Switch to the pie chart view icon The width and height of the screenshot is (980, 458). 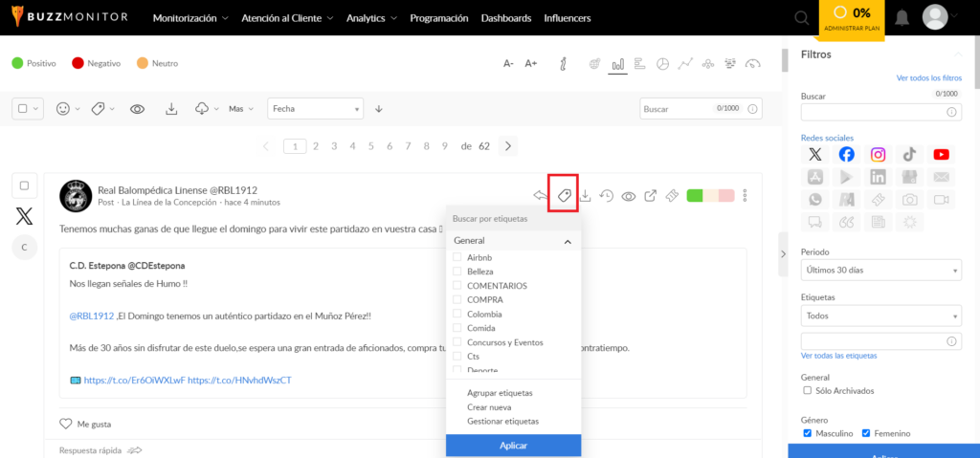click(662, 64)
